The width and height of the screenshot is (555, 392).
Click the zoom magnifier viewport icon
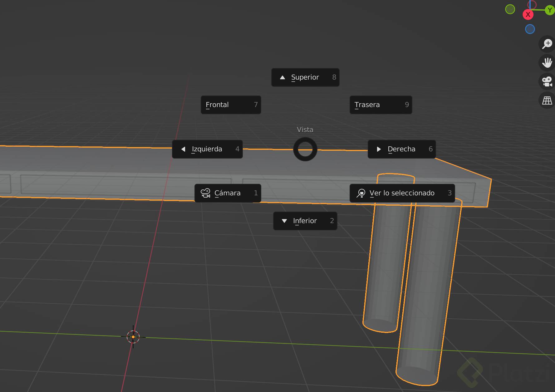coord(547,44)
